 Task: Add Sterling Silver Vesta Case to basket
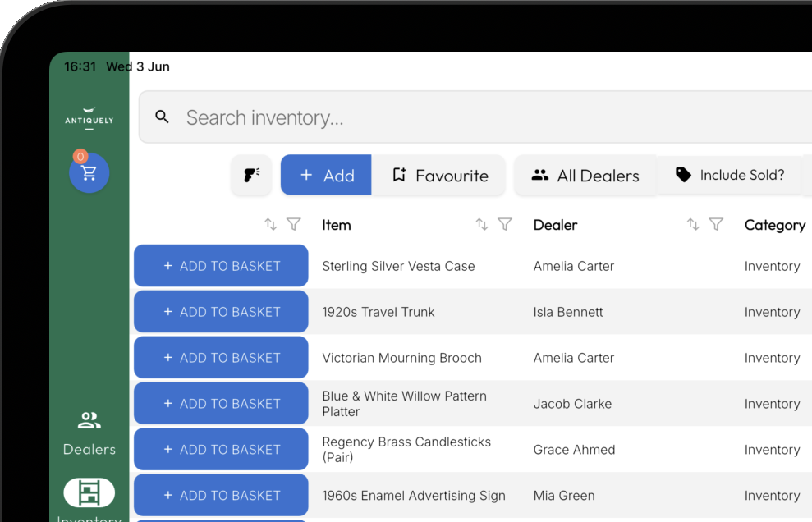tap(221, 266)
